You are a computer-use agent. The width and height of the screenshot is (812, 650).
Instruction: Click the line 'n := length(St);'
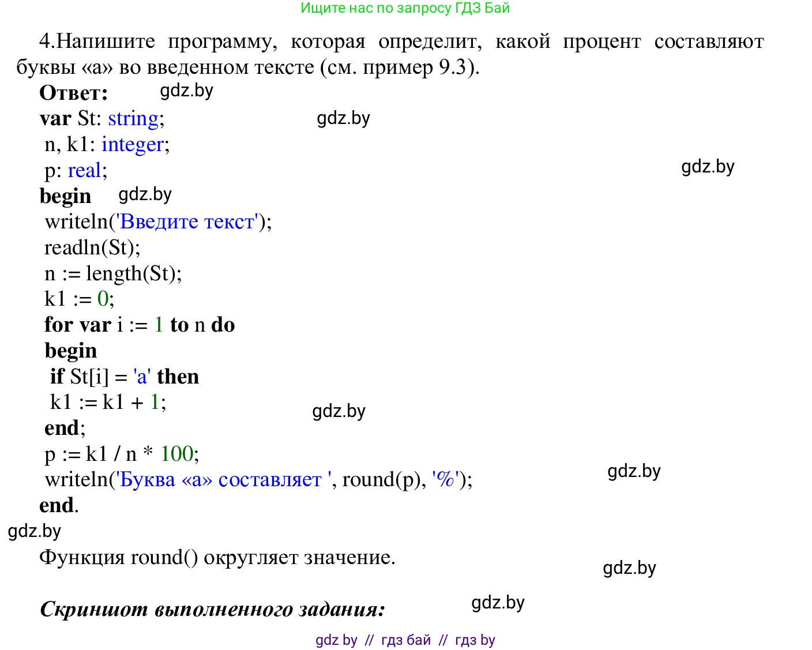[x=113, y=273]
